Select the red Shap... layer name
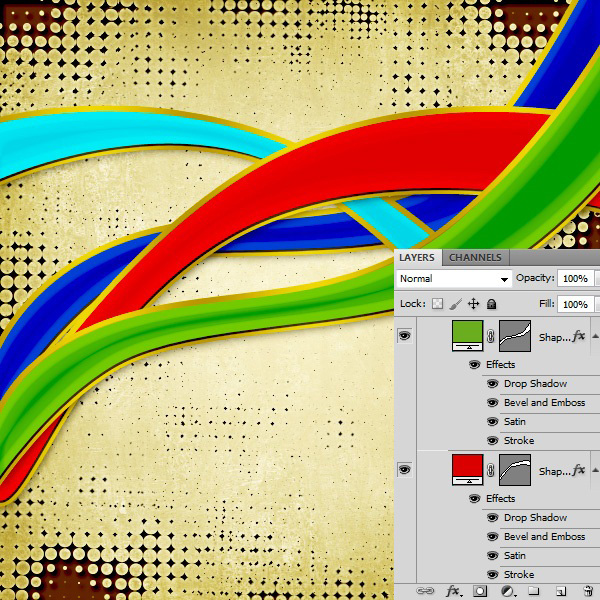The width and height of the screenshot is (600, 600). click(x=554, y=471)
